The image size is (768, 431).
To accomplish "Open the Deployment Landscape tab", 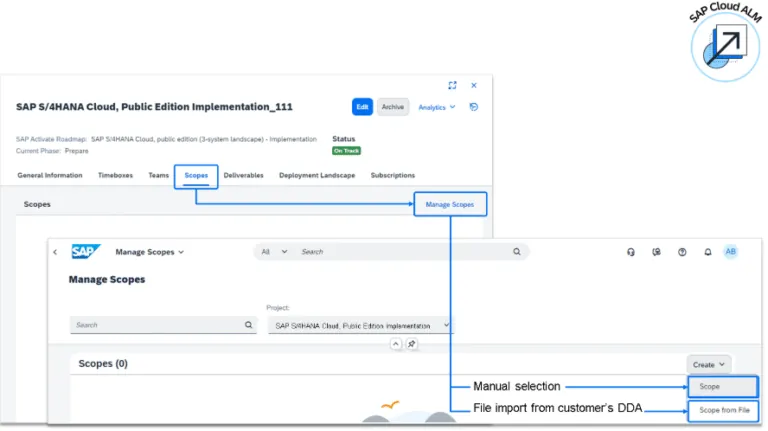I will coord(317,175).
